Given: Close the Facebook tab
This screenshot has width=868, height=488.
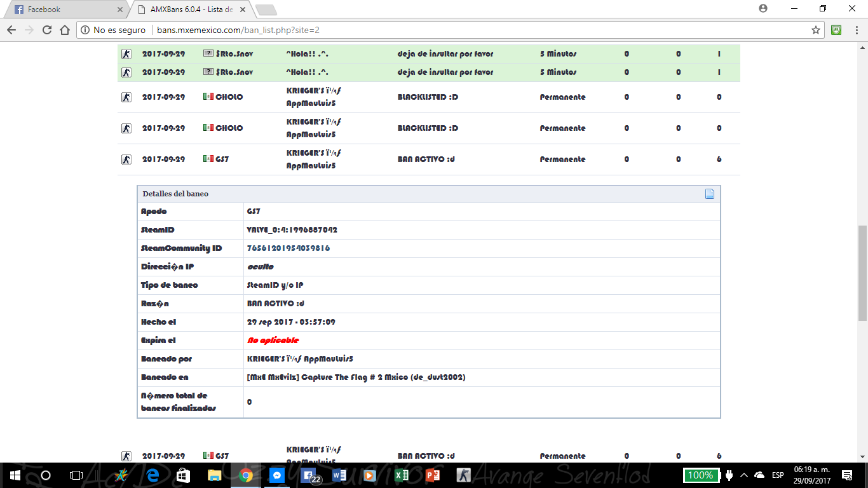Looking at the screenshot, I should 119,10.
